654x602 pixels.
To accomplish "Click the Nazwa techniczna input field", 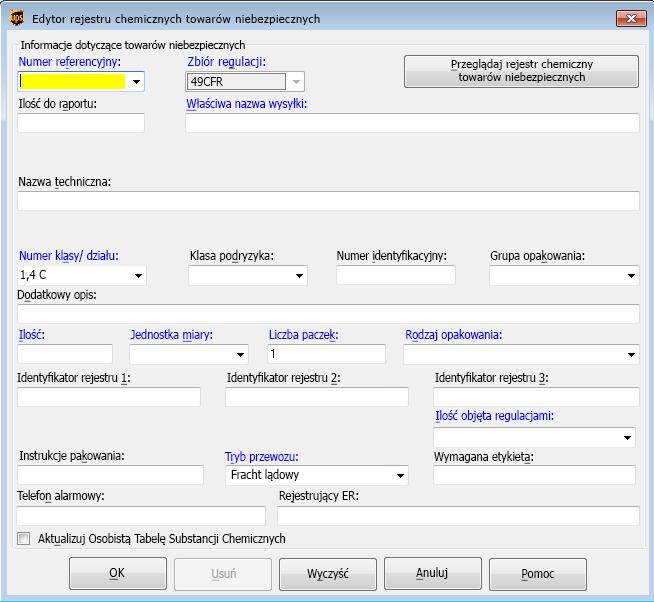I will pyautogui.click(x=328, y=201).
